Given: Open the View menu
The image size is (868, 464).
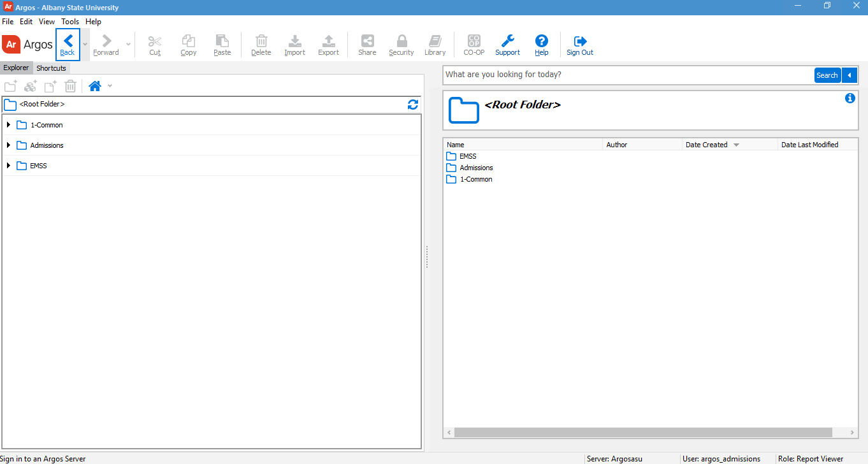Looking at the screenshot, I should click(x=47, y=22).
